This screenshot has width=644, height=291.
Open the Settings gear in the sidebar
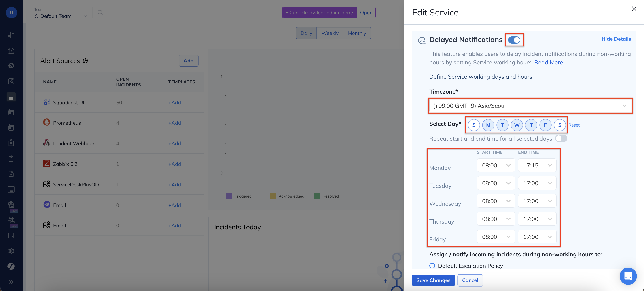pyautogui.click(x=11, y=251)
